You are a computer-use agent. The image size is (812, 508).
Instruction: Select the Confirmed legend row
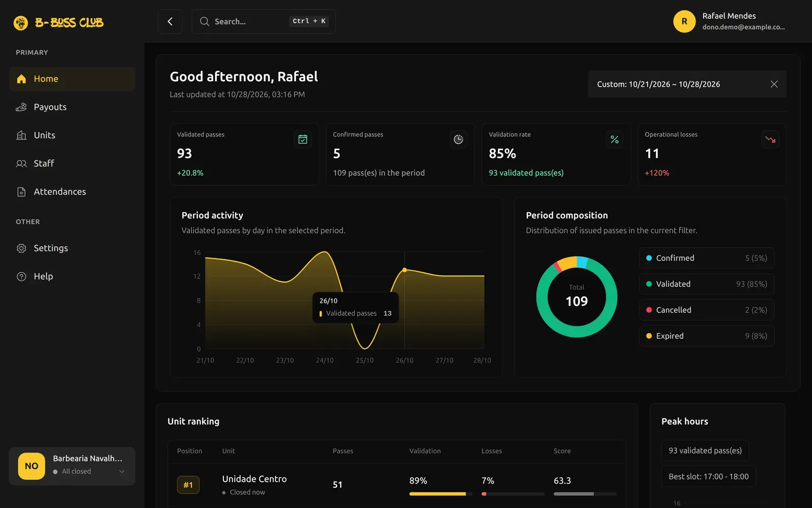(706, 258)
